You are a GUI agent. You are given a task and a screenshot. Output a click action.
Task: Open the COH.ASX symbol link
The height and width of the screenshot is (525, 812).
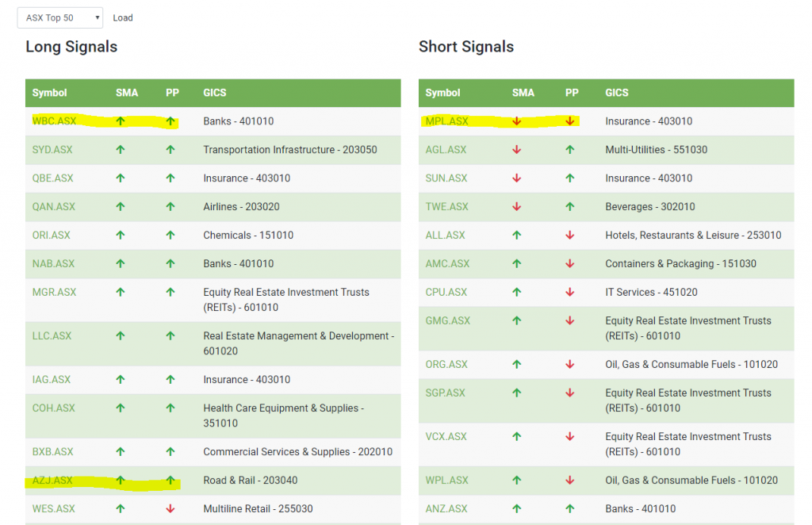pyautogui.click(x=54, y=408)
